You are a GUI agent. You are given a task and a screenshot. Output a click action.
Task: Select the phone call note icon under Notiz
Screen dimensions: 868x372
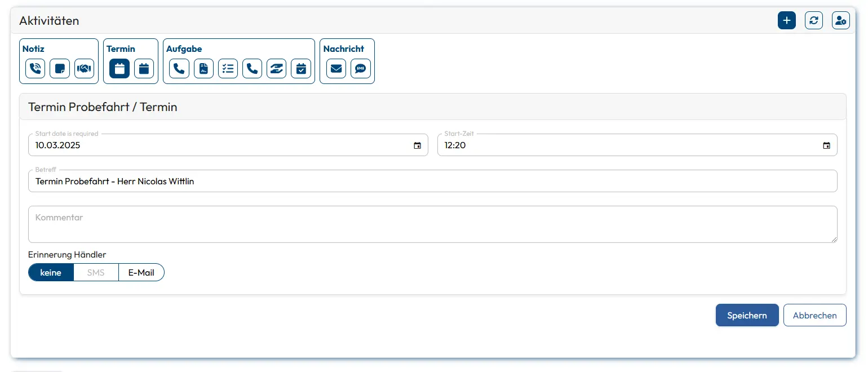click(35, 69)
